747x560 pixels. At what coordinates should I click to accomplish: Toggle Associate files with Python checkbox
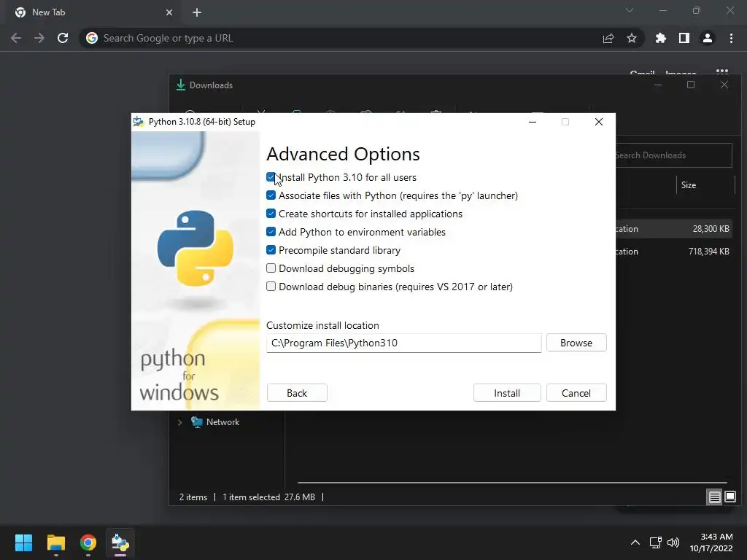[x=271, y=195]
